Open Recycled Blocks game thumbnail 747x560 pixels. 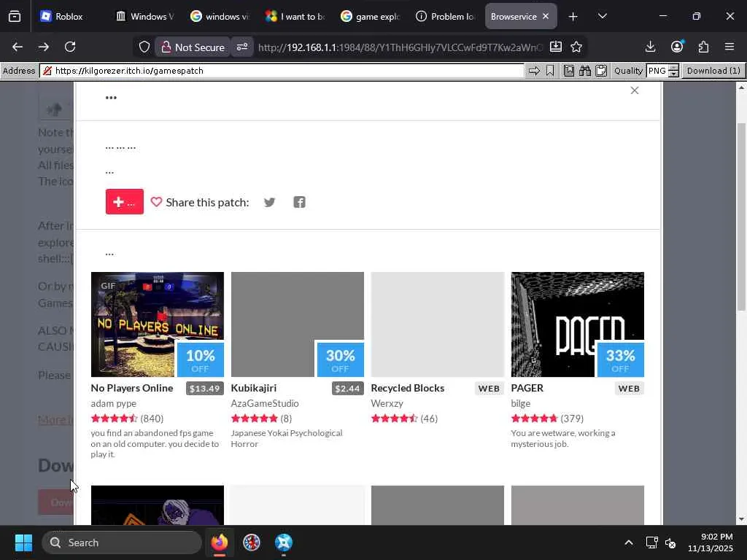[438, 324]
